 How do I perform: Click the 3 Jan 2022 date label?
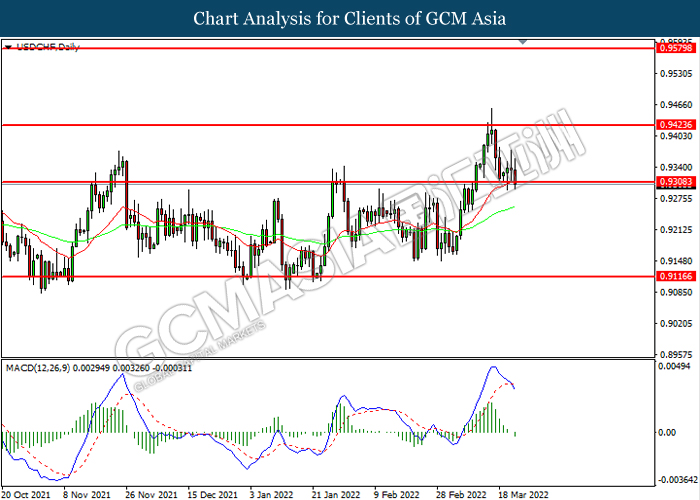[272, 495]
